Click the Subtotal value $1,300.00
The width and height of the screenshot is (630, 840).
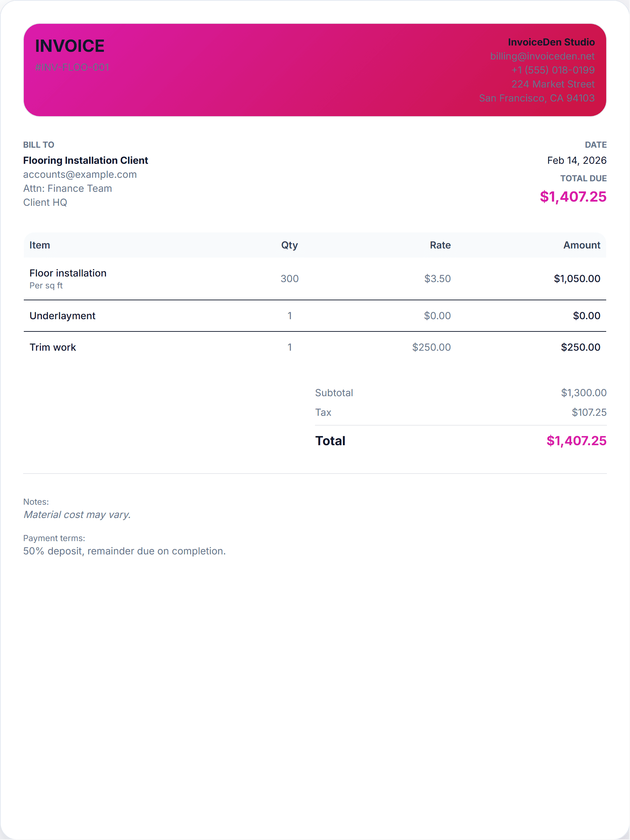tap(583, 393)
